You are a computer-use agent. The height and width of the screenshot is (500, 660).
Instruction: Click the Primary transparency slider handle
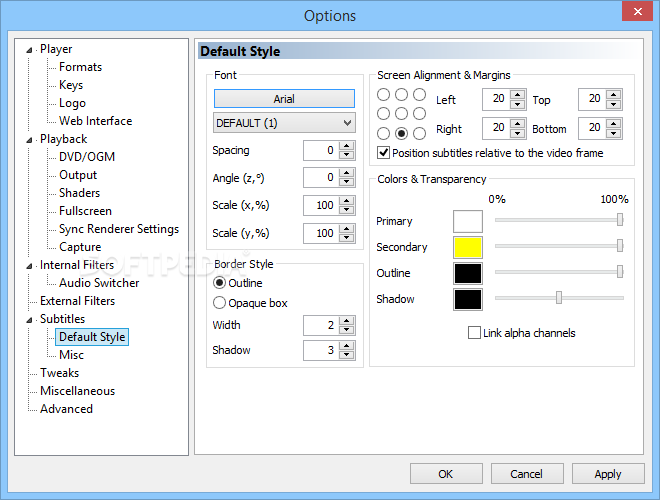click(620, 219)
